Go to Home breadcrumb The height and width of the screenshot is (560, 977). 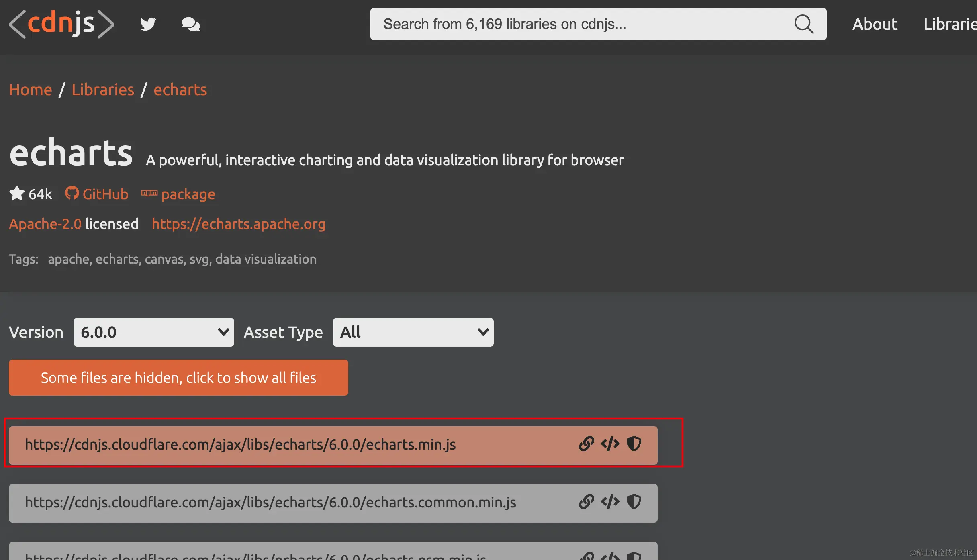click(31, 90)
